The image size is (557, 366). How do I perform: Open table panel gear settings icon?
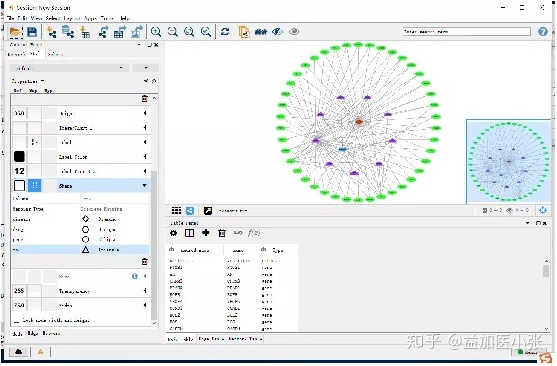click(173, 233)
